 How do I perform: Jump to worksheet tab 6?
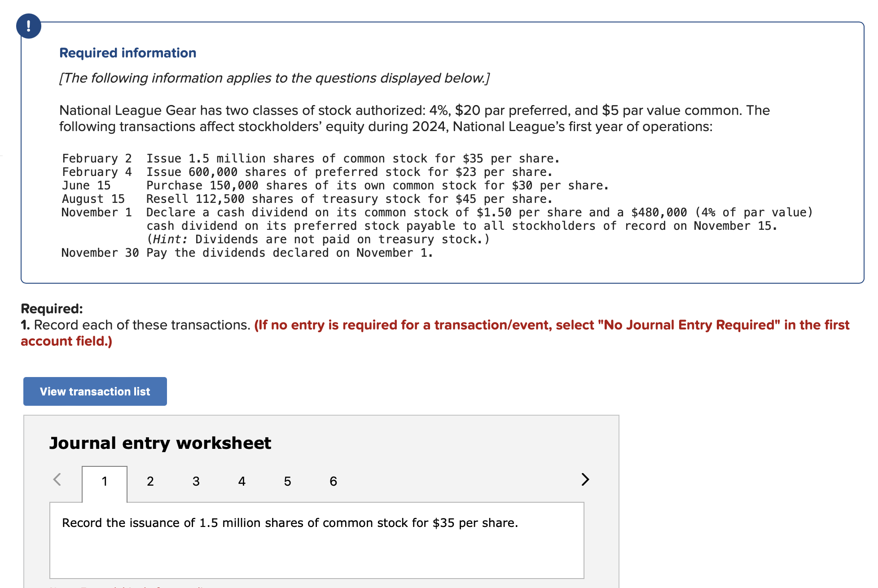[x=334, y=482]
